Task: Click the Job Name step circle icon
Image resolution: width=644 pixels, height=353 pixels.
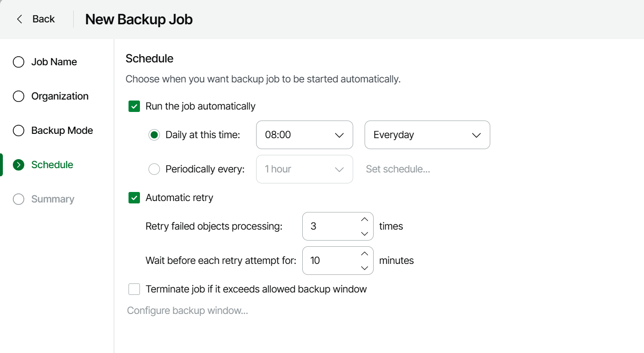Action: [19, 62]
